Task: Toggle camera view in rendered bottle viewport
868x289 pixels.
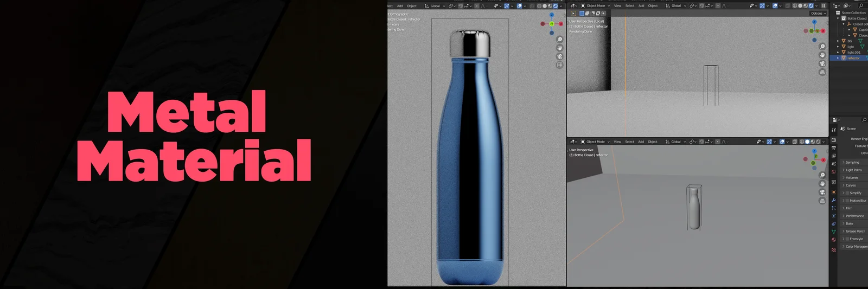Action: [559, 56]
